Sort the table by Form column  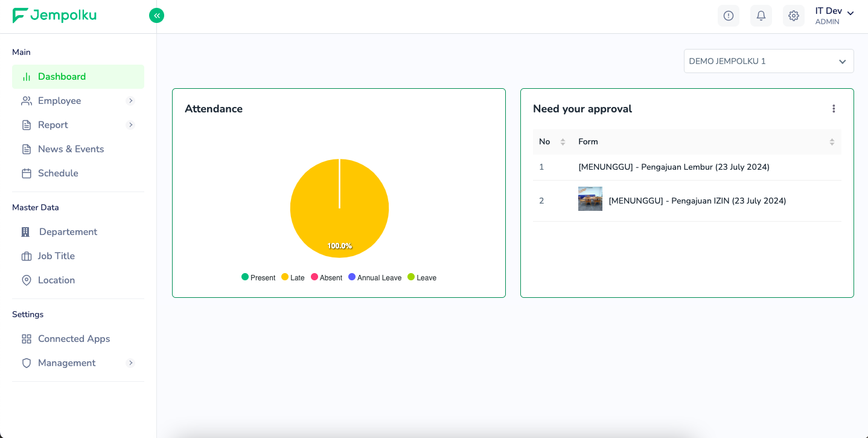click(x=831, y=142)
